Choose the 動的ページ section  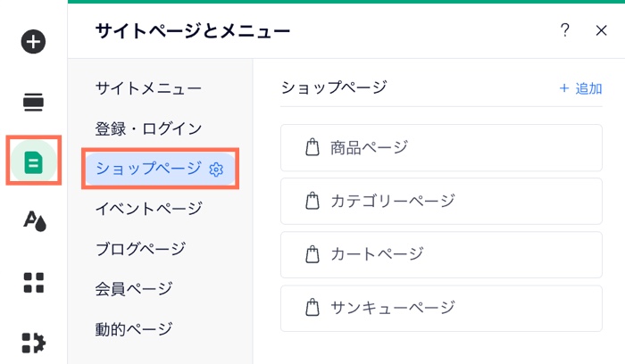[x=134, y=329]
